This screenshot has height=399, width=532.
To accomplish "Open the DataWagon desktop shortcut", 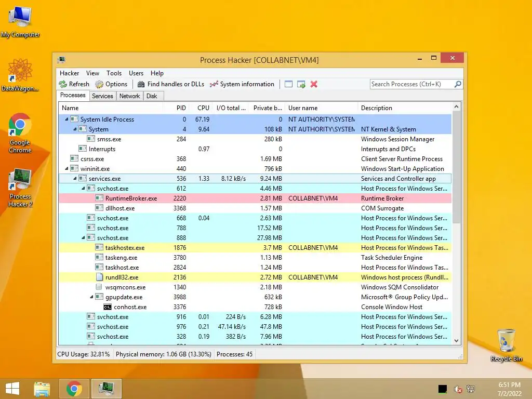I will click(x=20, y=75).
